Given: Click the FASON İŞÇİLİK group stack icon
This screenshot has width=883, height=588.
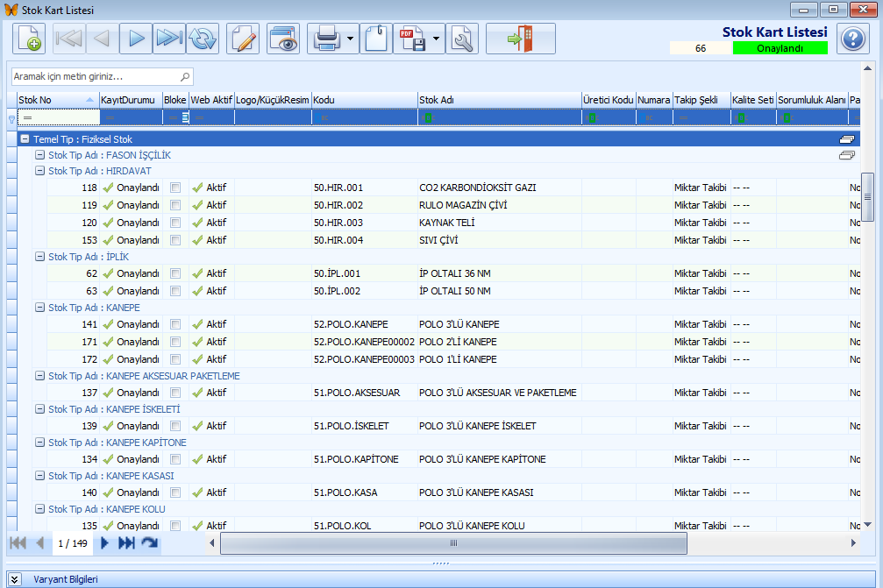Looking at the screenshot, I should point(846,155).
